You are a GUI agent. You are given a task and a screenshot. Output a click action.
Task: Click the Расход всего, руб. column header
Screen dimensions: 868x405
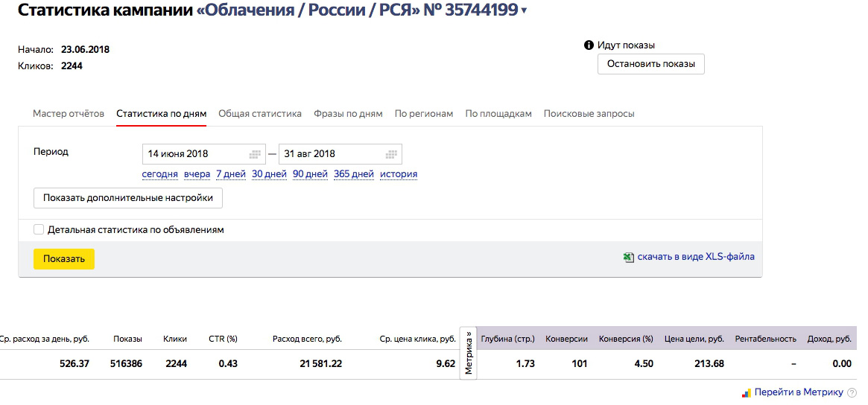[x=307, y=339]
